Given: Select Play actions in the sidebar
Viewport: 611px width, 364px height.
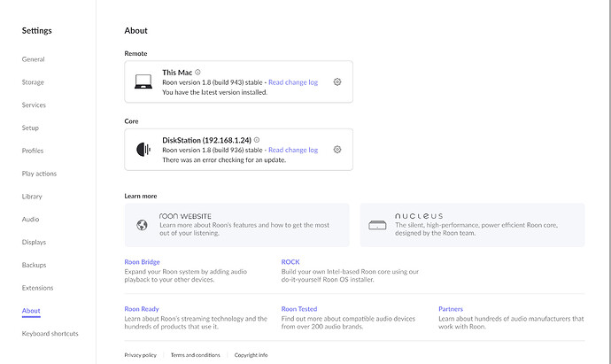Looking at the screenshot, I should (x=39, y=174).
